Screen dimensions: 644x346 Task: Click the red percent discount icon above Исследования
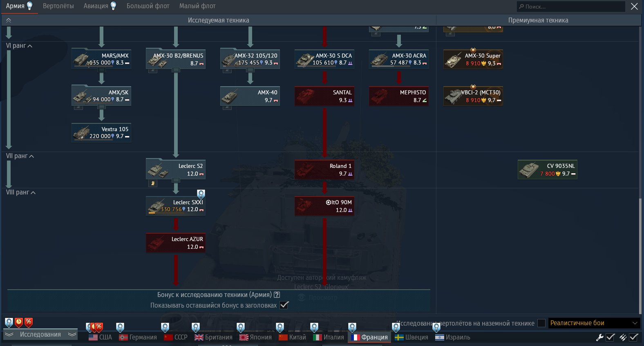[29, 322]
